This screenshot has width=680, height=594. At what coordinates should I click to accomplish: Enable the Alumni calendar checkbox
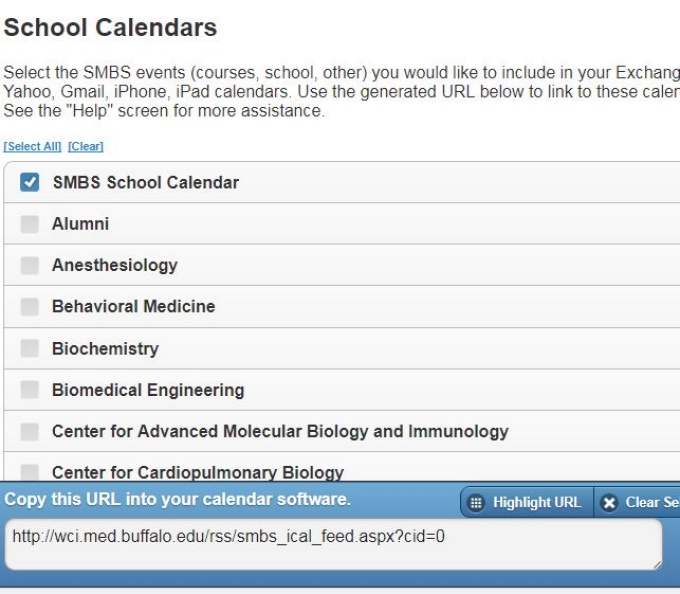coord(30,224)
